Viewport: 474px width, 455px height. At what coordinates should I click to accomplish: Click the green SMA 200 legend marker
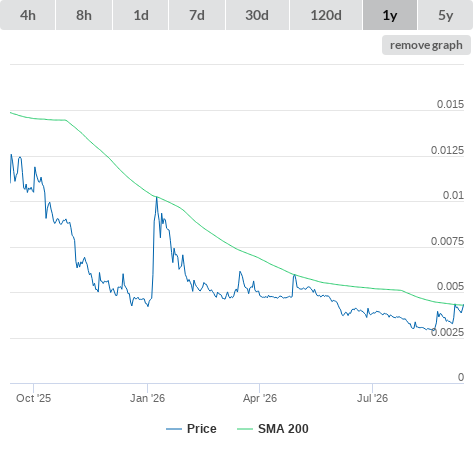click(x=245, y=429)
